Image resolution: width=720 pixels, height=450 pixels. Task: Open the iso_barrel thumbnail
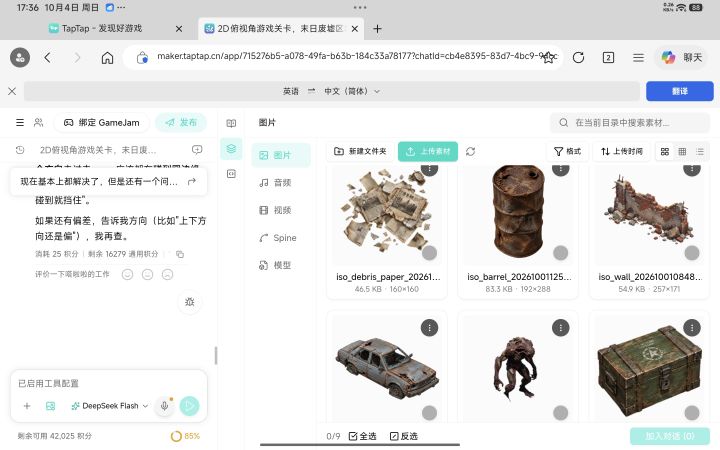[518, 214]
